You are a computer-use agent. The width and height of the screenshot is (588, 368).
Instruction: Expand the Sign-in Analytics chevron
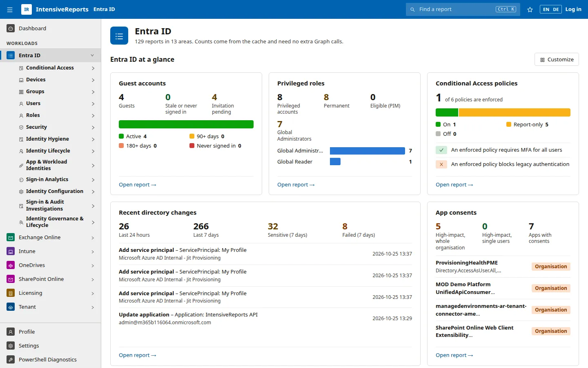coord(93,180)
